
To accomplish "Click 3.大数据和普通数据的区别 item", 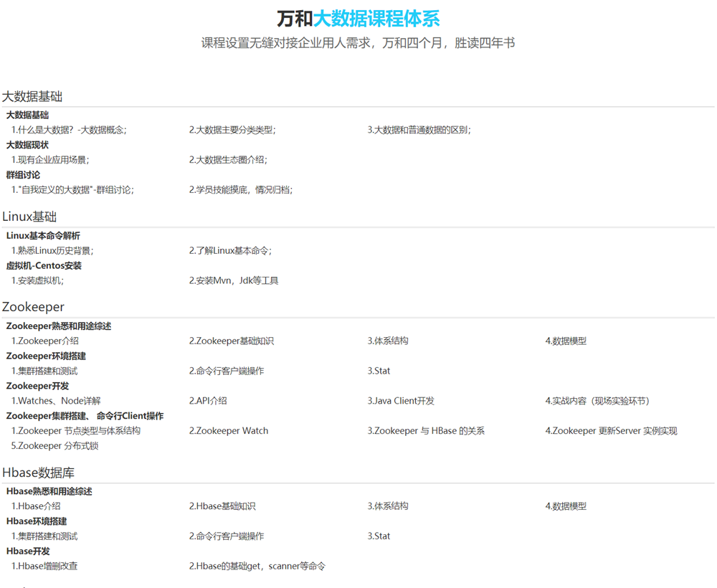I will (419, 130).
